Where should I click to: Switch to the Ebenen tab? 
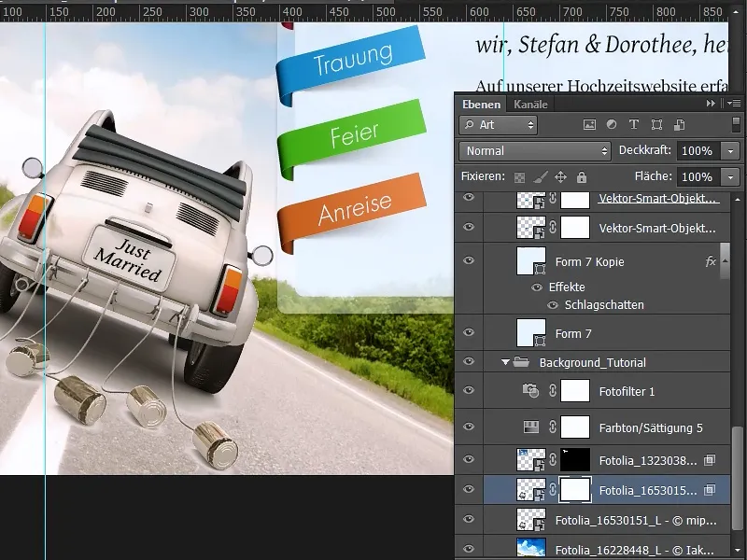point(481,104)
